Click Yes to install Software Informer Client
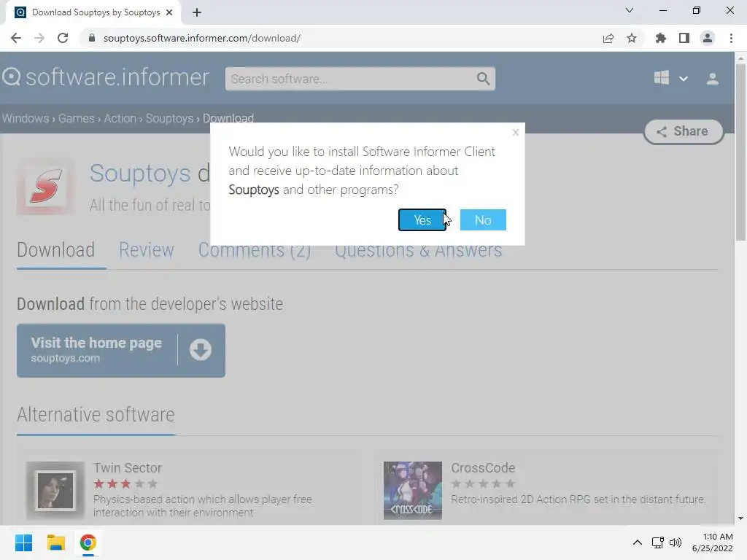 pyautogui.click(x=422, y=219)
